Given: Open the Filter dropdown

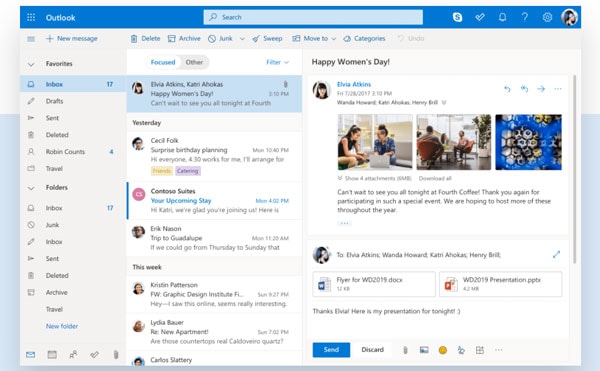Looking at the screenshot, I should tap(278, 62).
